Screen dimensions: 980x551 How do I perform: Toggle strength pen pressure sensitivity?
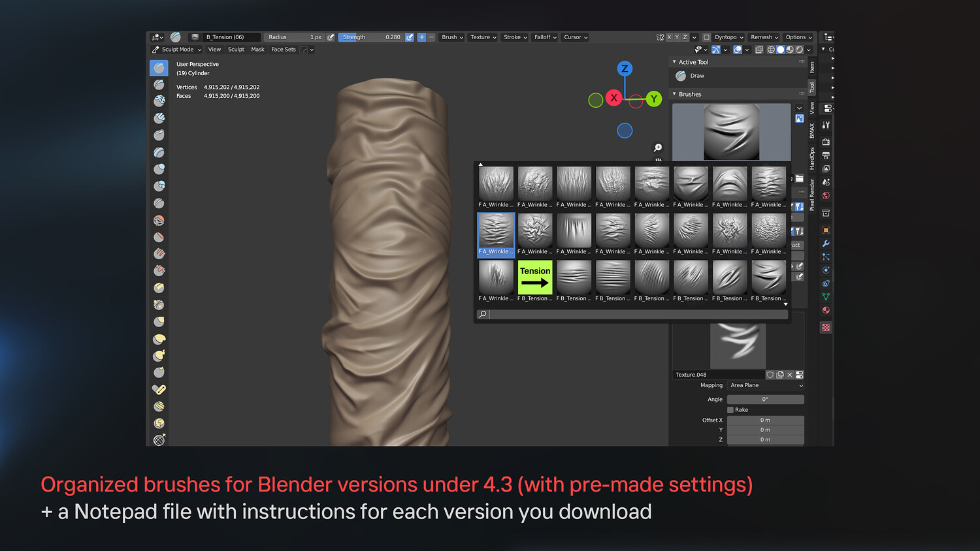[410, 37]
